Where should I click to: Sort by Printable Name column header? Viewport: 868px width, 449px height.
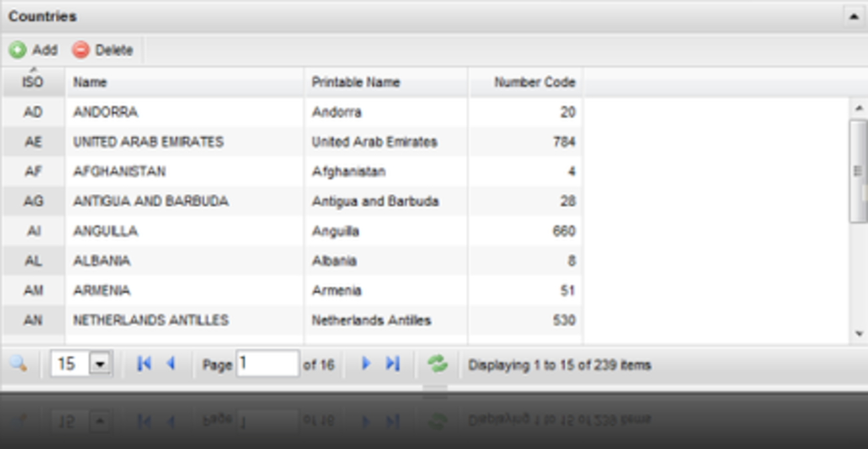(386, 83)
